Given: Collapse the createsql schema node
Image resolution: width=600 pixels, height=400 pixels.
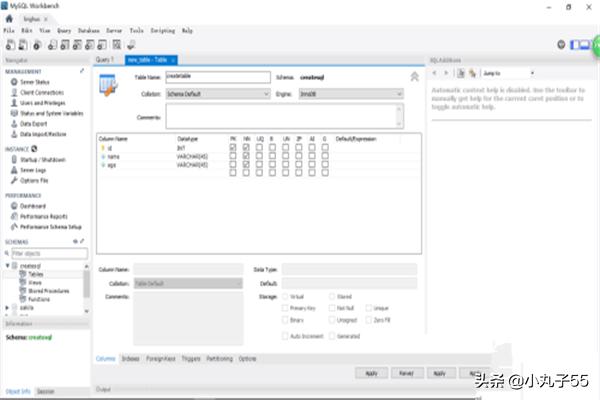Looking at the screenshot, I should pyautogui.click(x=7, y=265).
